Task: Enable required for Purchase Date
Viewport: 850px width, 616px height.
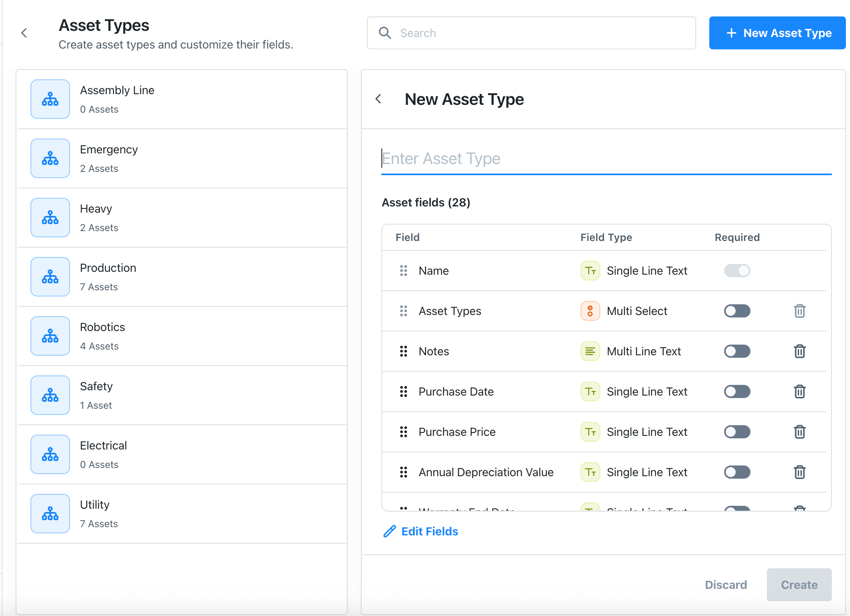Action: [737, 391]
